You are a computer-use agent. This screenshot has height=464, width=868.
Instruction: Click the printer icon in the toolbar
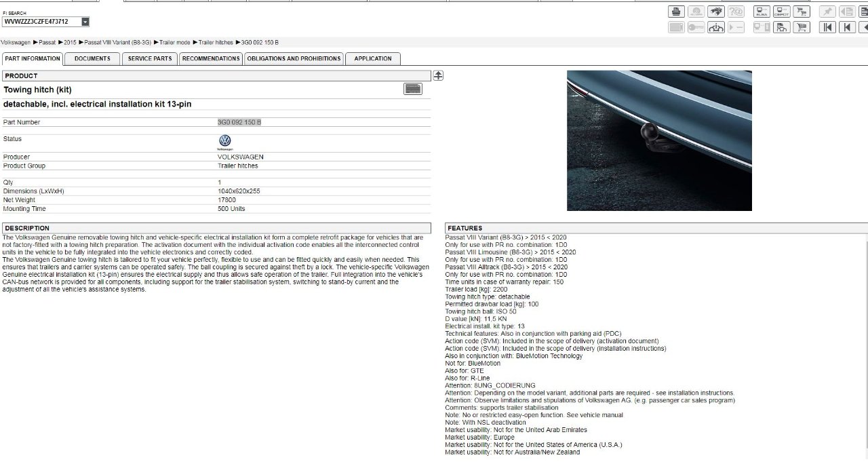tap(676, 12)
